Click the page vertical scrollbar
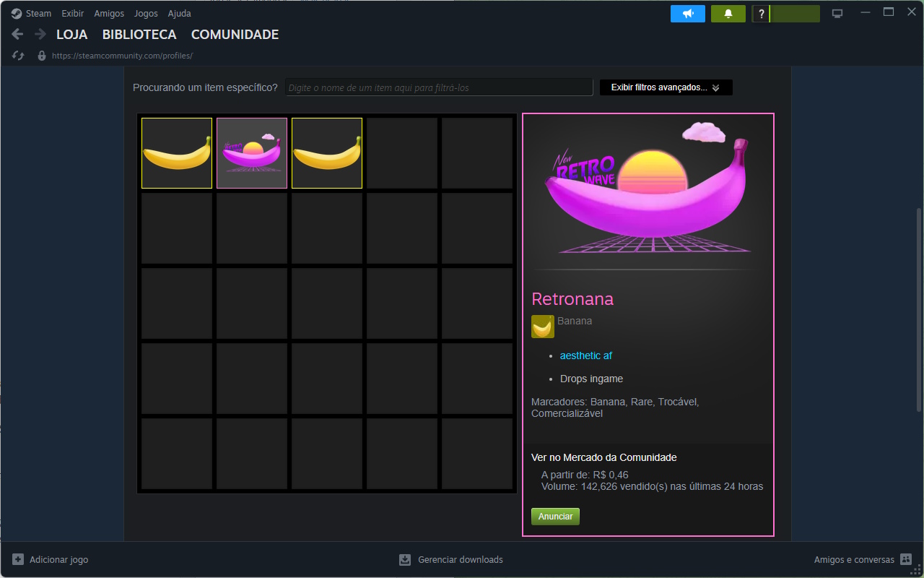 click(x=918, y=311)
